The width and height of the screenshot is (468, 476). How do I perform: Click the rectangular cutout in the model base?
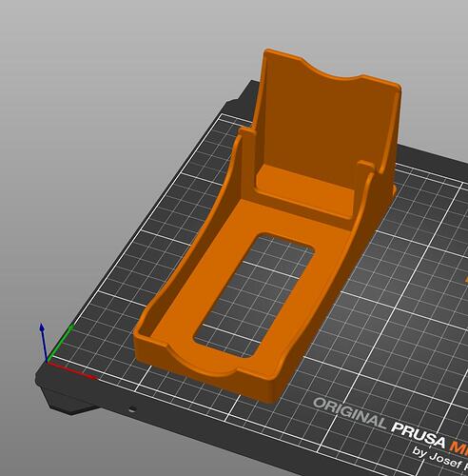tap(254, 295)
